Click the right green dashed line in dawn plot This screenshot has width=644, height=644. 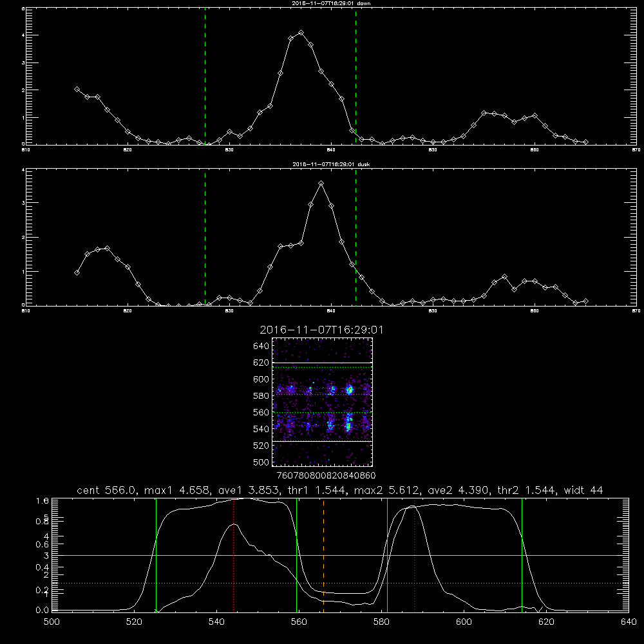(355, 76)
